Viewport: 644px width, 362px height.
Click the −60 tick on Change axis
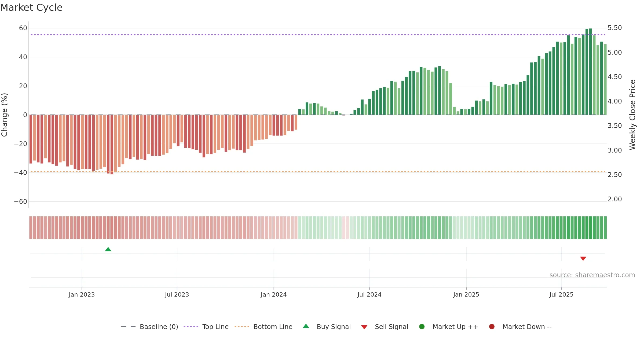(21, 202)
